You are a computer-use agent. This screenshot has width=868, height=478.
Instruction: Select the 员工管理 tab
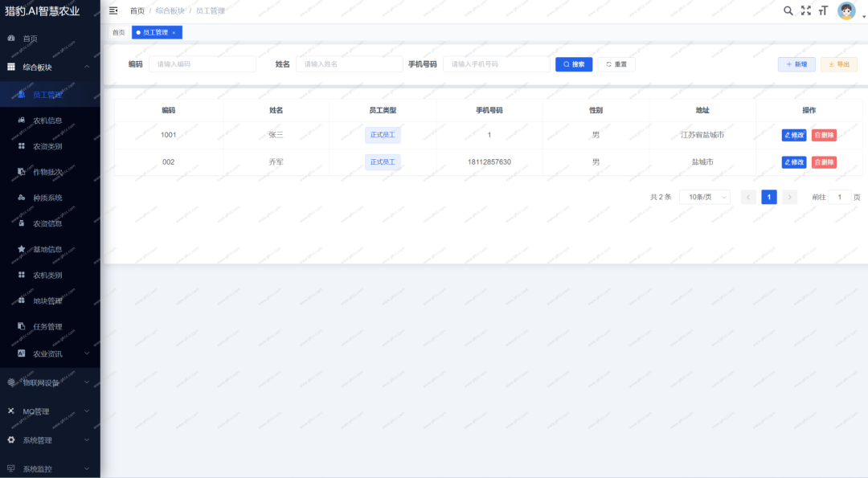click(x=157, y=33)
